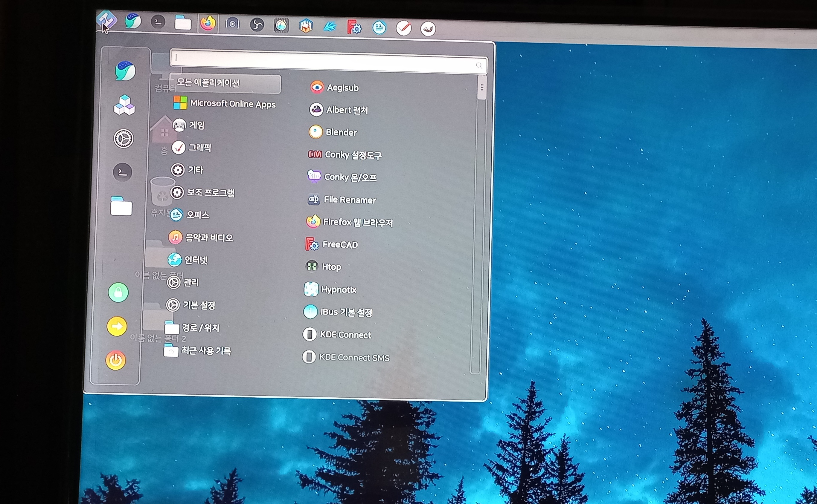The width and height of the screenshot is (817, 504).
Task: Launch KDE Connect from the application list
Action: click(337, 334)
